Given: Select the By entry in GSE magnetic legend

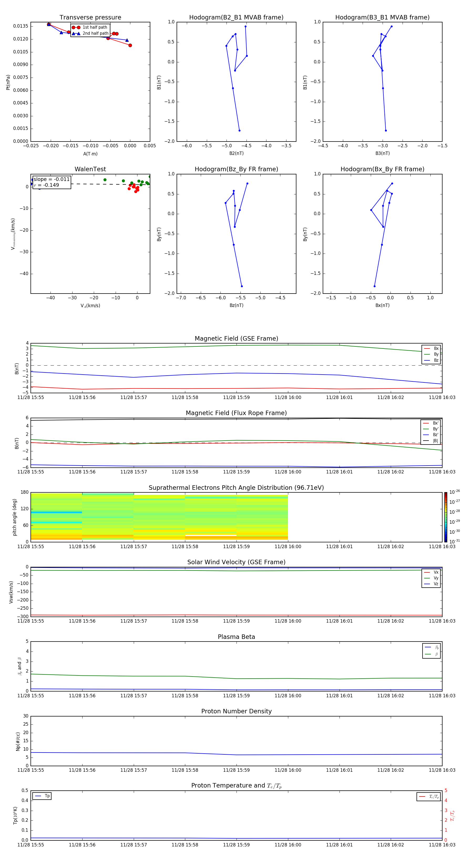Looking at the screenshot, I should pyautogui.click(x=431, y=355).
